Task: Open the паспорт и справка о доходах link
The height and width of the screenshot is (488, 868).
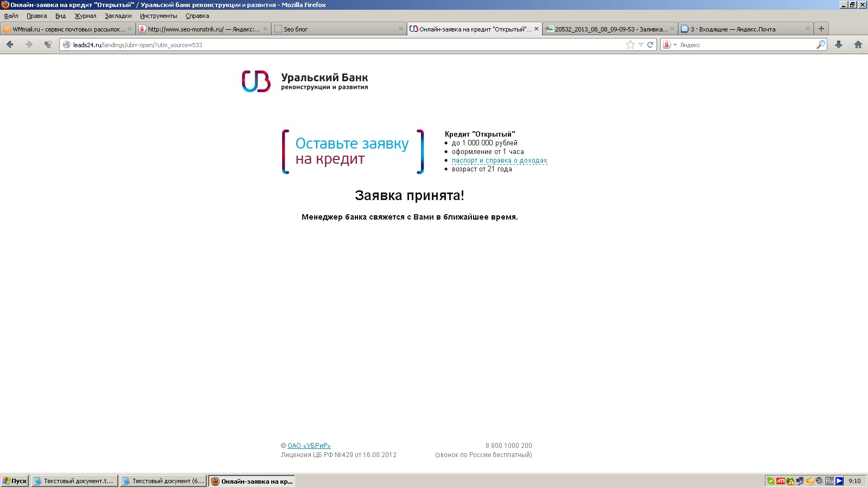Action: point(500,160)
